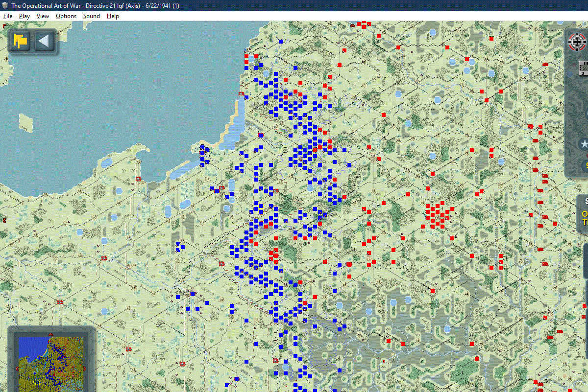Expand the View menu
Viewport: 588px width, 392px height.
43,16
